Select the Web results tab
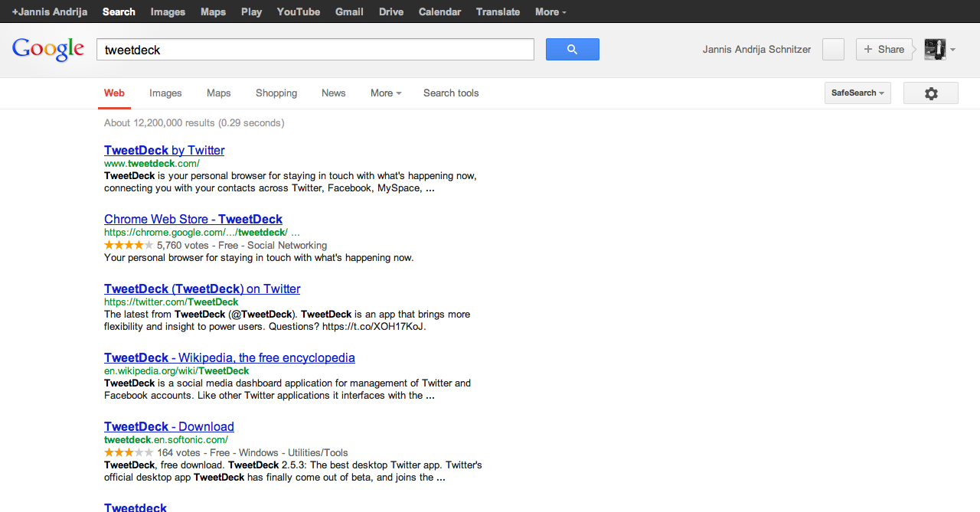Image resolution: width=980 pixels, height=512 pixels. pos(114,93)
